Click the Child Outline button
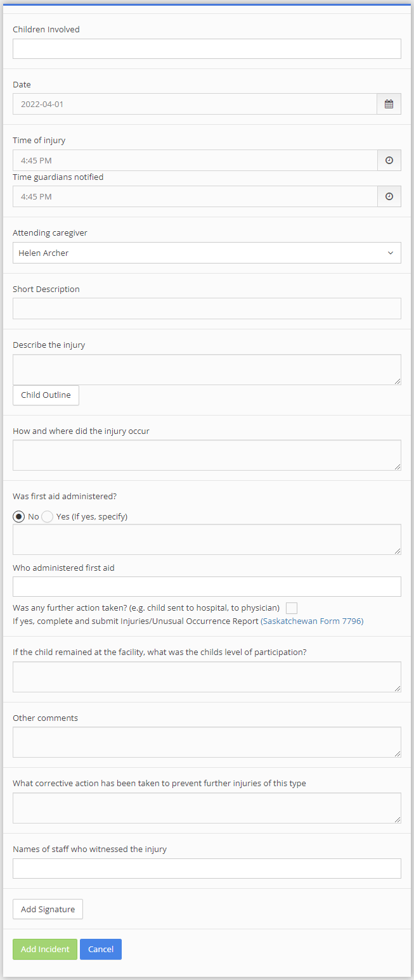414x980 pixels. coord(46,395)
